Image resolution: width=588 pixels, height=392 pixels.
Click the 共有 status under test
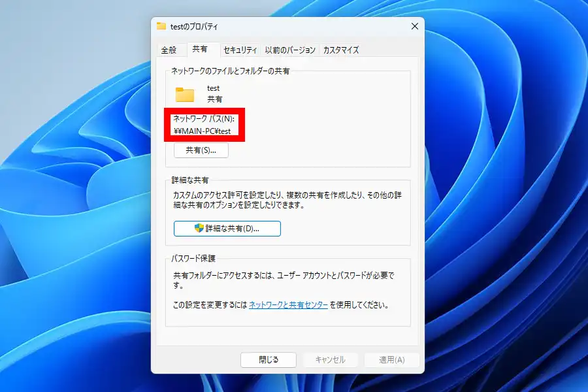pyautogui.click(x=214, y=99)
